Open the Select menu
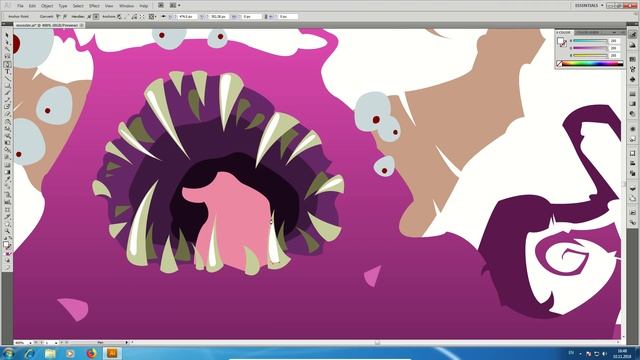The width and height of the screenshot is (640, 360). click(78, 6)
